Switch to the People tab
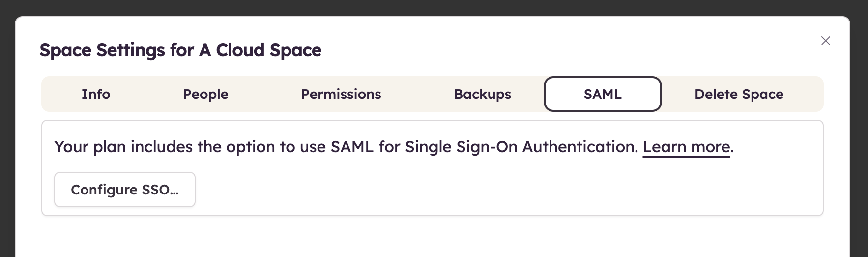This screenshot has height=257, width=868. pyautogui.click(x=205, y=94)
